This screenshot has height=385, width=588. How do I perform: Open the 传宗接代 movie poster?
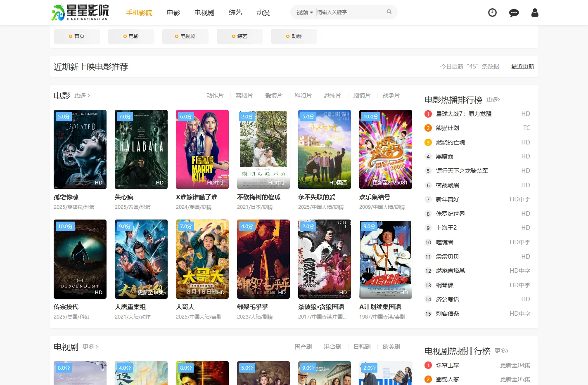pos(80,259)
